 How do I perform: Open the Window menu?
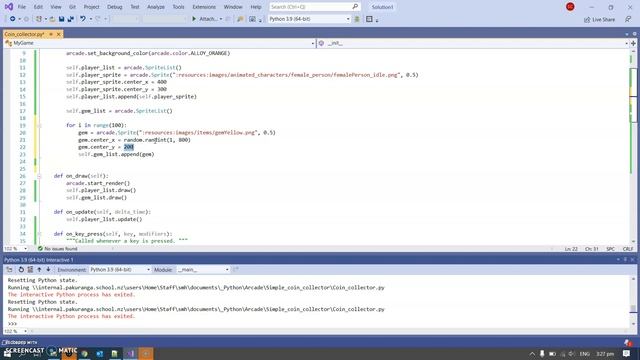tap(233, 7)
